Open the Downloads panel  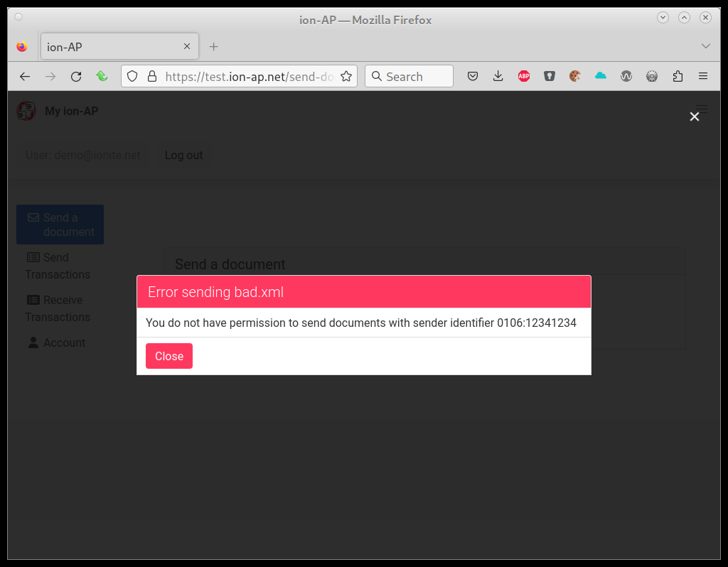(x=498, y=76)
